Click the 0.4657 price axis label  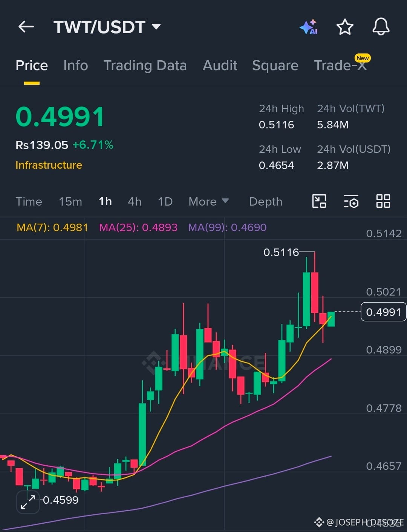(384, 466)
